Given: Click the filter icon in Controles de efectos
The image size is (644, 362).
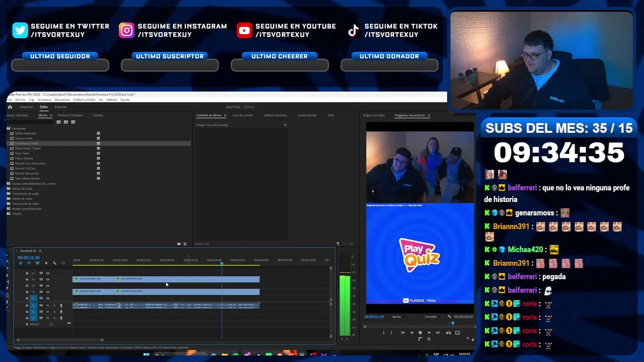Looking at the screenshot, I should coord(338,244).
